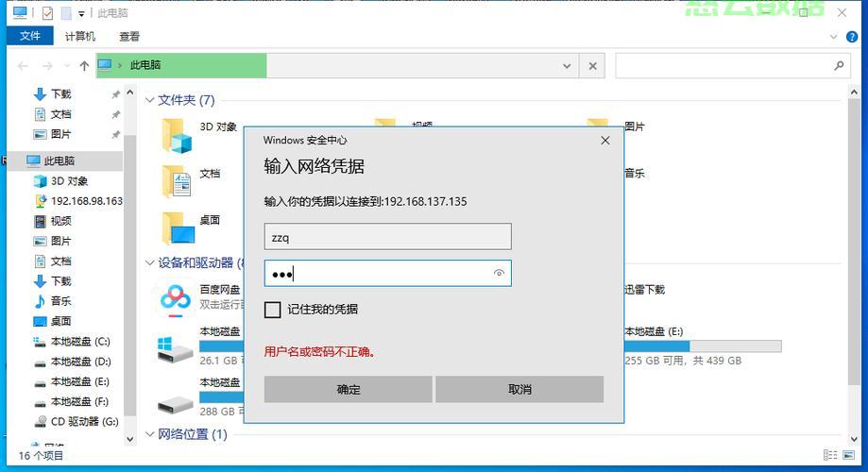This screenshot has width=868, height=472.
Task: Click the new folder quick toolbar icon
Action: (x=66, y=12)
